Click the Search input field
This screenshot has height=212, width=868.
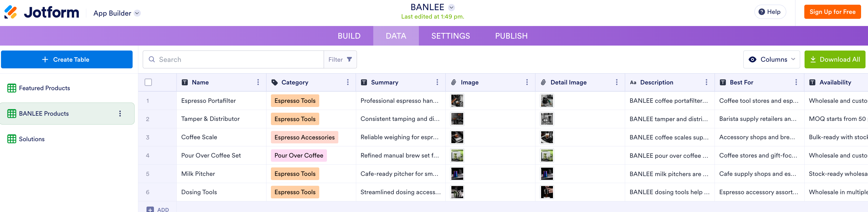[233, 59]
